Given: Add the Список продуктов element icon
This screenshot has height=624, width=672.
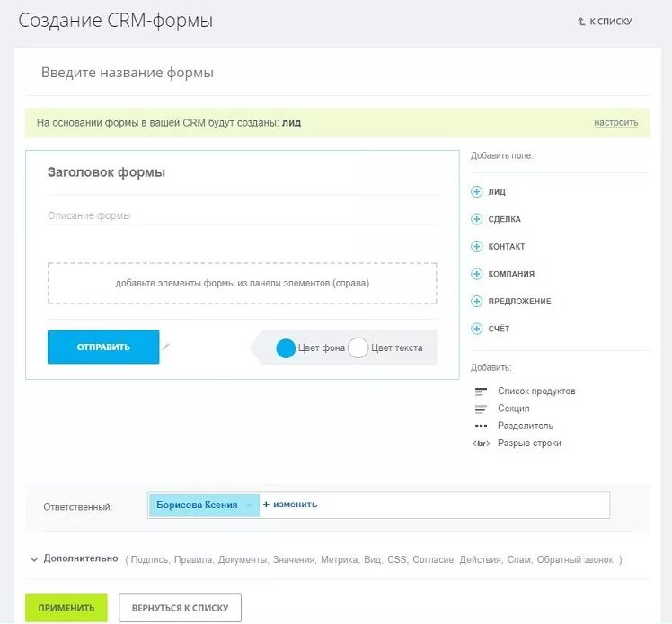Looking at the screenshot, I should click(481, 391).
